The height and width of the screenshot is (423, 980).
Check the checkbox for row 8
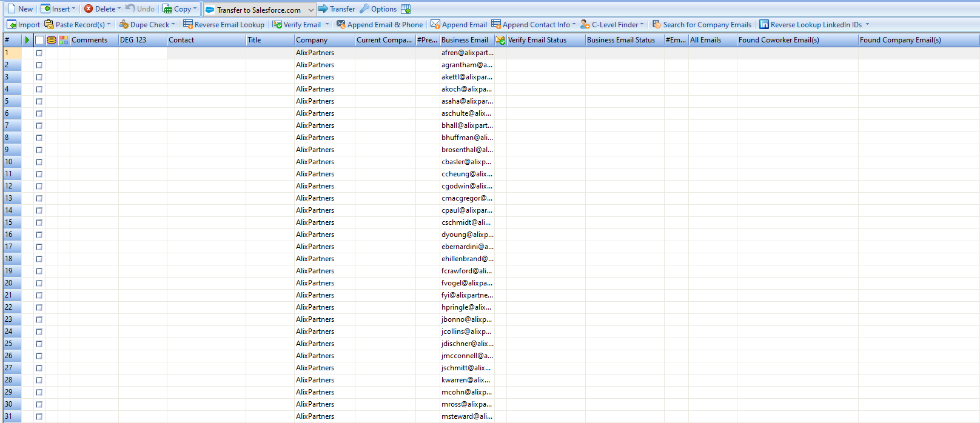39,138
